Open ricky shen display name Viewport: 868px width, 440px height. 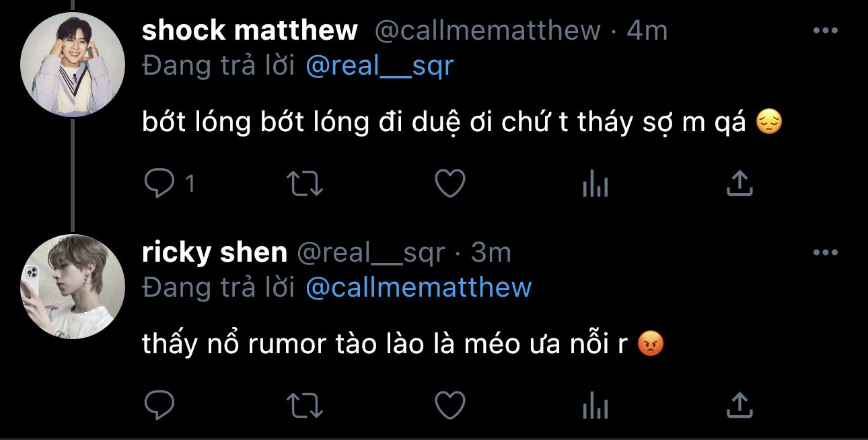pyautogui.click(x=215, y=253)
